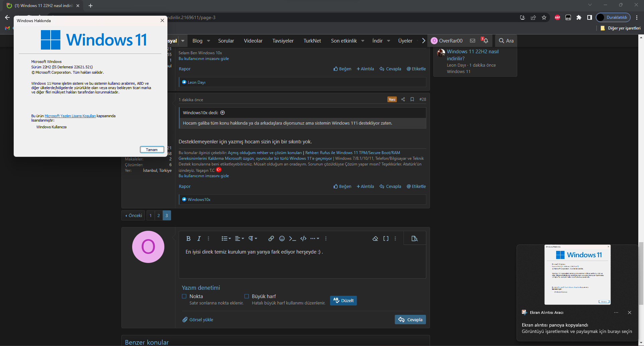Go to the Önceki page

[x=133, y=215]
